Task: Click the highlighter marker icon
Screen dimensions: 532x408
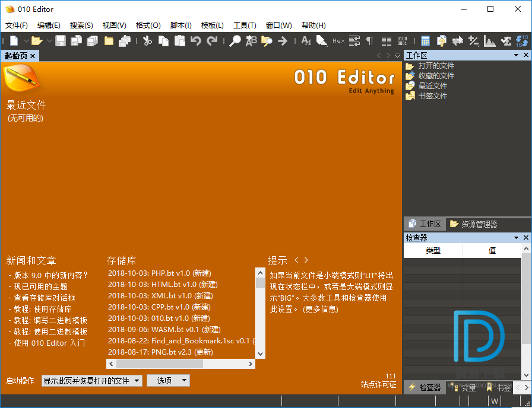Action: (x=322, y=41)
